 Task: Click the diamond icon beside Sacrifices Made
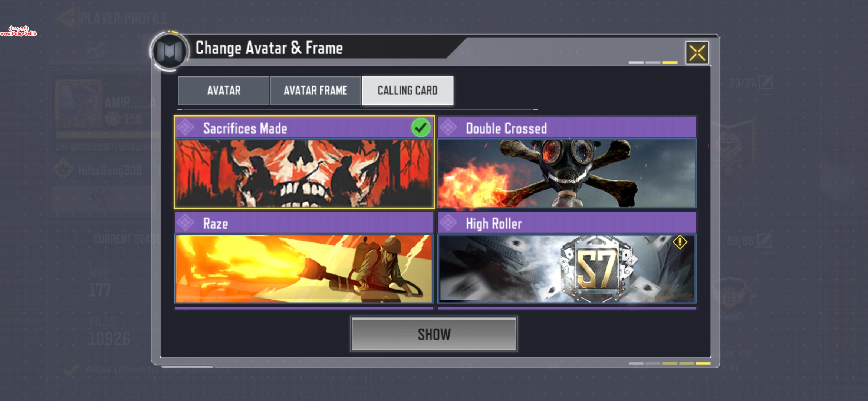click(185, 128)
